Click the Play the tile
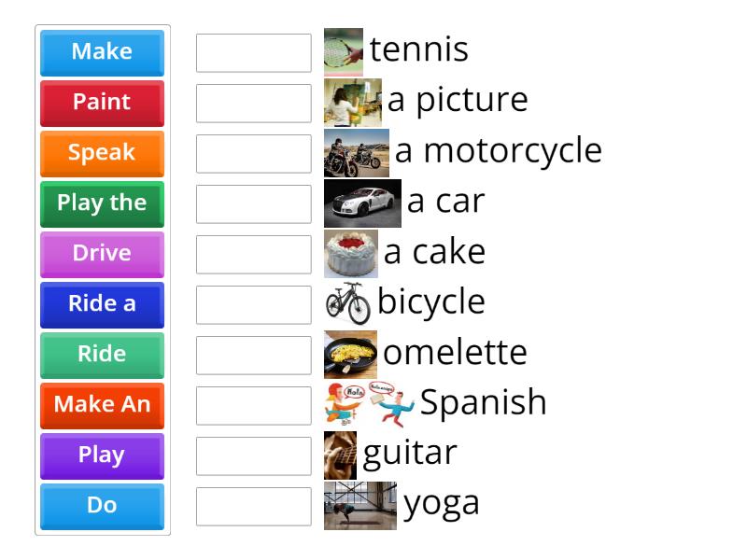Image resolution: width=747 pixels, height=560 pixels. (x=102, y=203)
